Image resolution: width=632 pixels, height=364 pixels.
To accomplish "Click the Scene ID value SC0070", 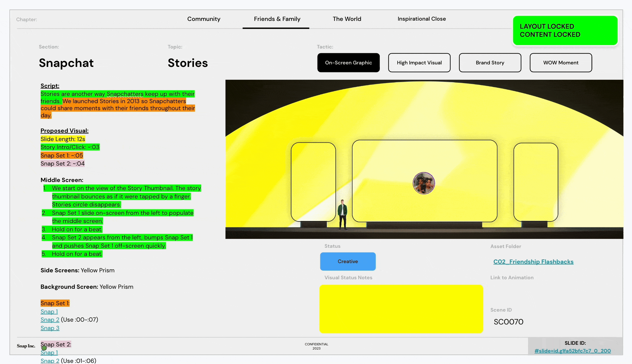I will [509, 322].
